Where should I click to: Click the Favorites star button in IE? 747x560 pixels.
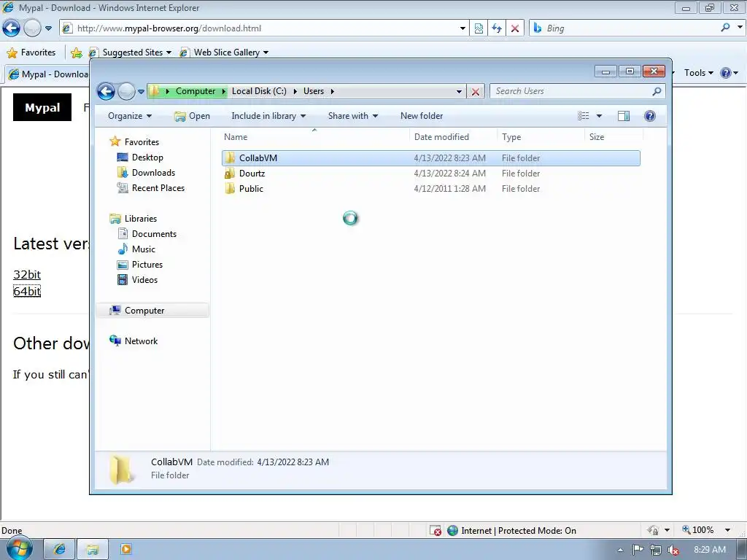click(31, 52)
